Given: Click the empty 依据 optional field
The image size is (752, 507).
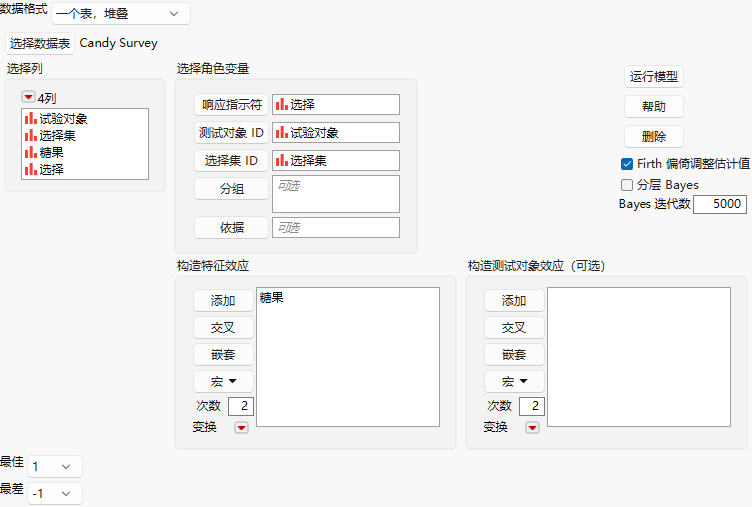Looking at the screenshot, I should 336,227.
